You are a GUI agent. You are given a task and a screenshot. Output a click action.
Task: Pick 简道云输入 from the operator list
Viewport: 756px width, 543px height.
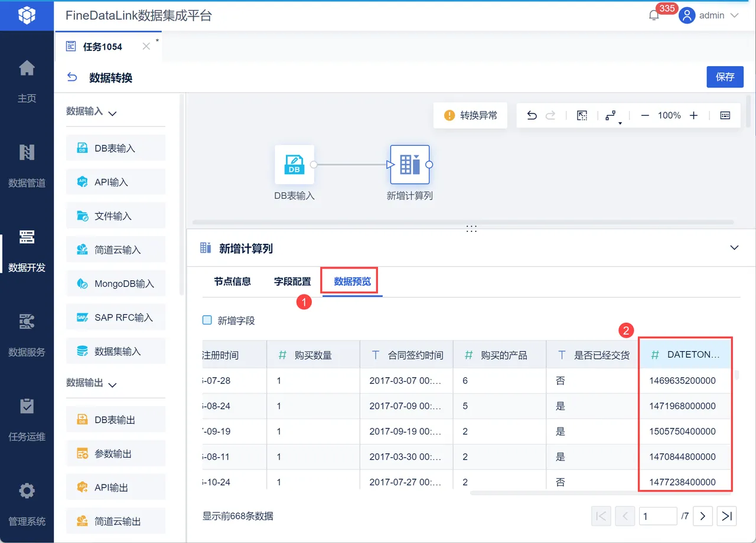[116, 250]
